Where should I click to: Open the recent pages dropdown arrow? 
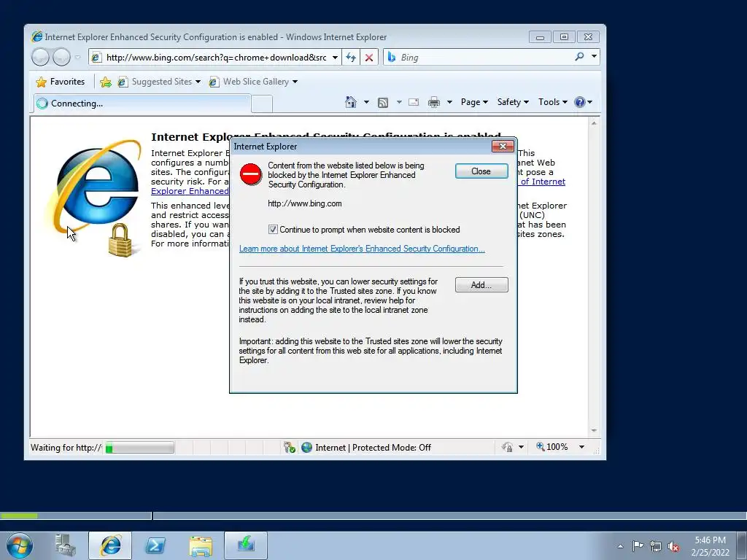point(77,58)
